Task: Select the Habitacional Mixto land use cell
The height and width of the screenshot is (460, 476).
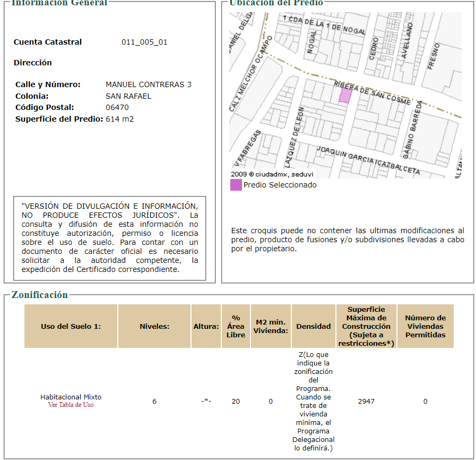Action: [71, 397]
